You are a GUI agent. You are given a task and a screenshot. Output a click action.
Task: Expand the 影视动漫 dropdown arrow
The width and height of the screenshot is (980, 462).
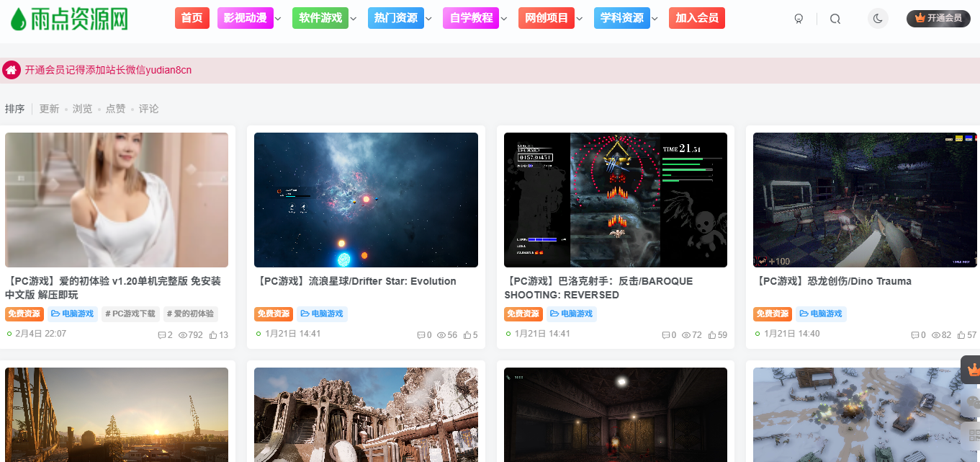pos(278,19)
